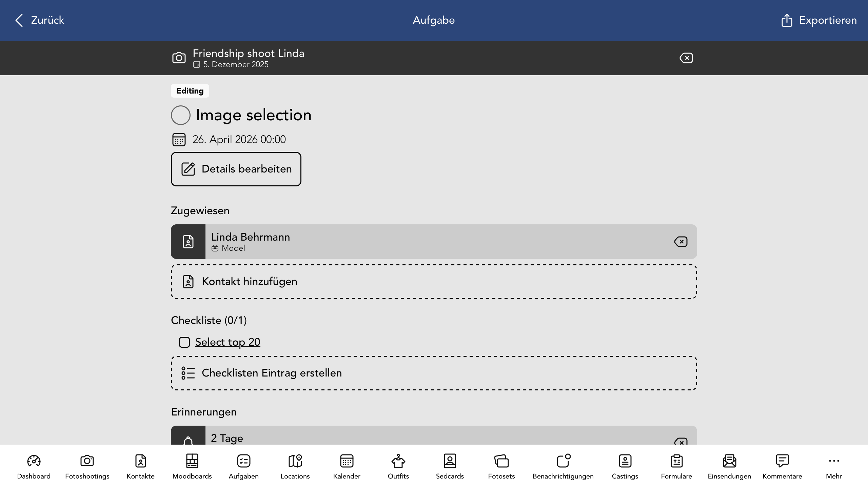
Task: Create entry via Checklisten Eintrag erstellen
Action: (434, 373)
